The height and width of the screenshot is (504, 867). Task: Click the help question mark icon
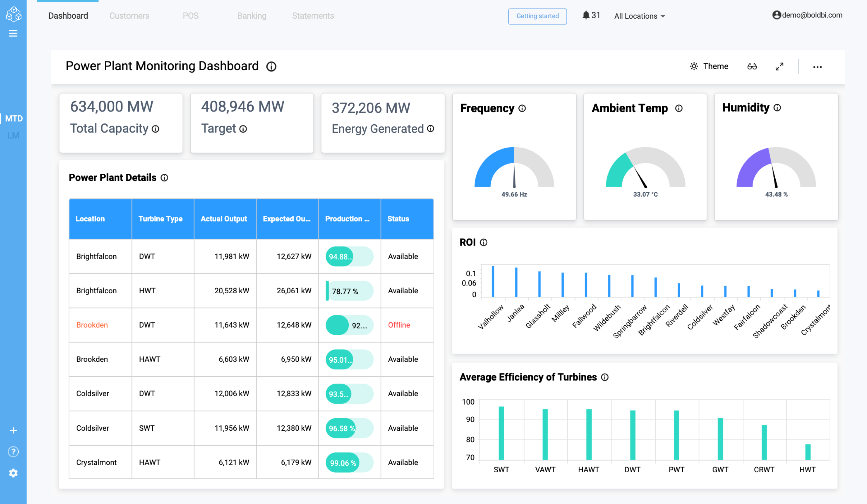point(13,452)
